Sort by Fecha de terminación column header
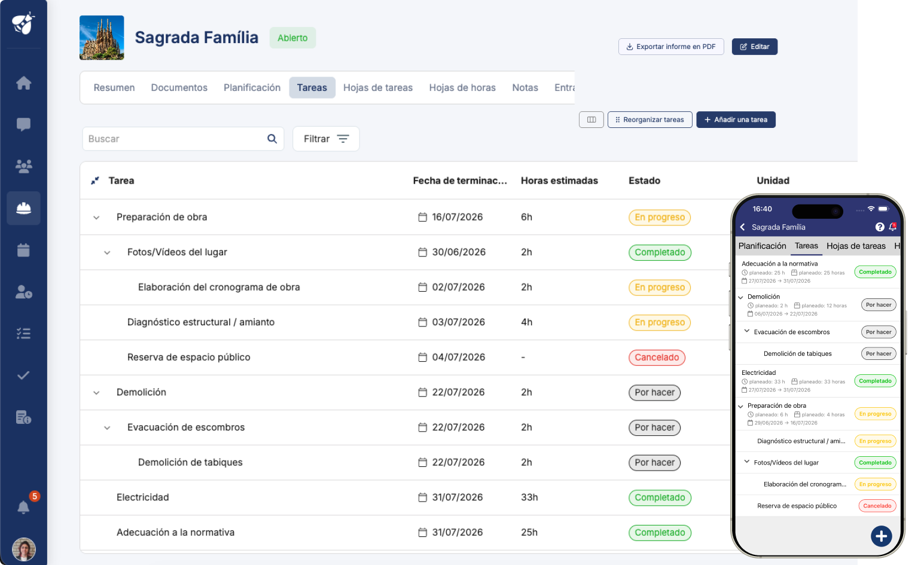Screen dimensions: 924x565 [x=460, y=181]
